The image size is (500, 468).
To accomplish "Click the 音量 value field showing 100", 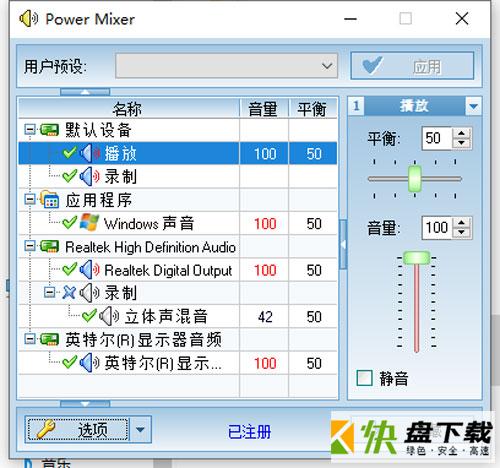I will 437,228.
